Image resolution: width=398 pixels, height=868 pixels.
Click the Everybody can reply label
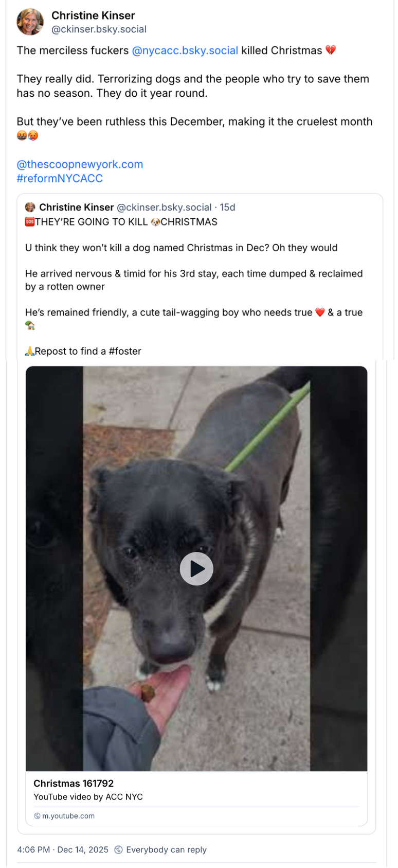click(x=166, y=849)
